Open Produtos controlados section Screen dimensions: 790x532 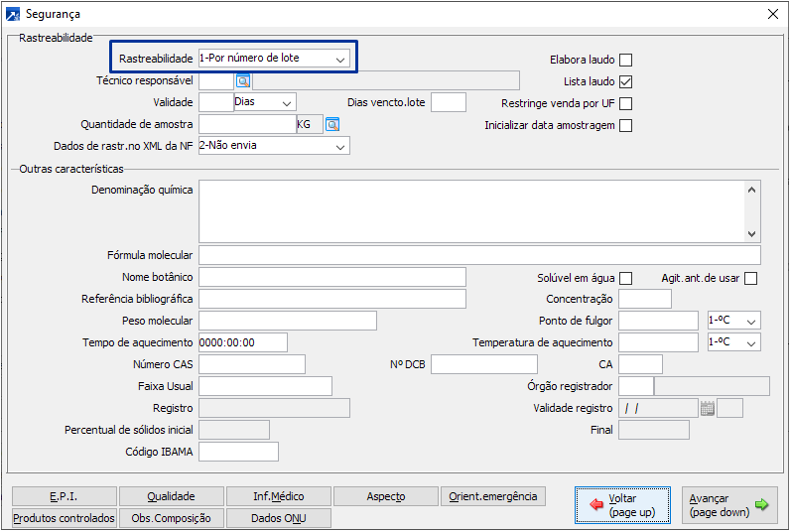click(x=64, y=518)
